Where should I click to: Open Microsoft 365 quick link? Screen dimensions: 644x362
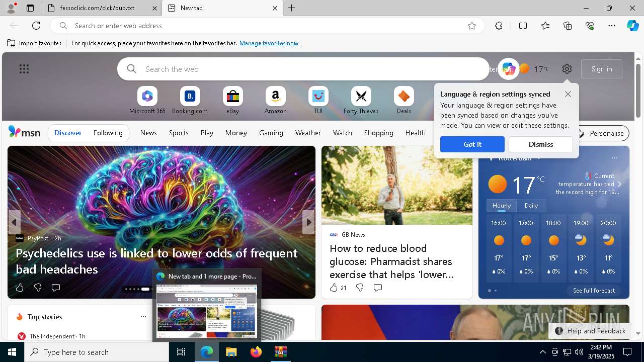point(147,101)
